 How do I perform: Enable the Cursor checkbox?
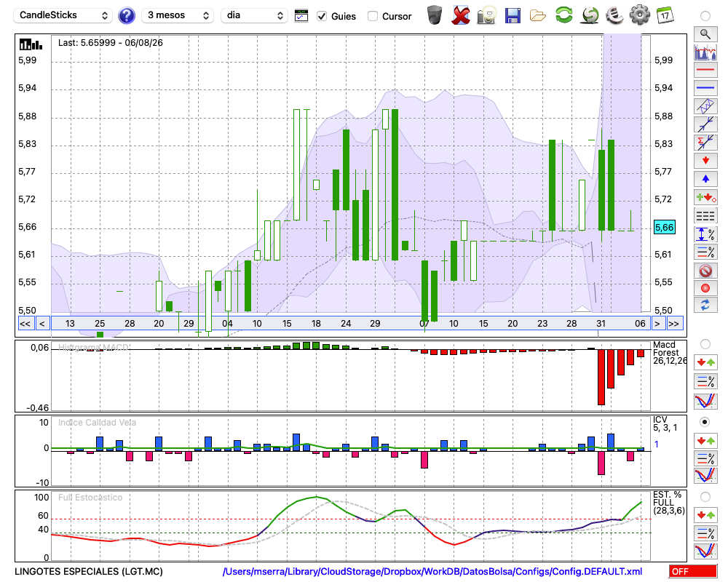coord(372,16)
